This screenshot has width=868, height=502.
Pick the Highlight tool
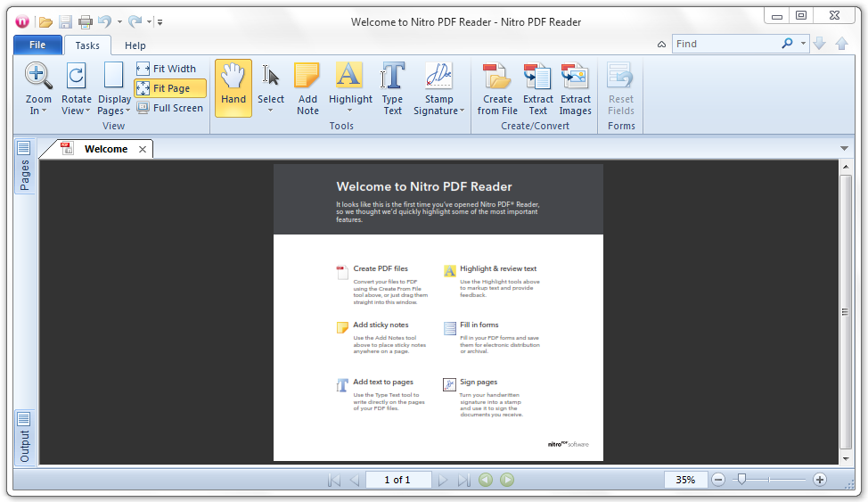point(350,83)
